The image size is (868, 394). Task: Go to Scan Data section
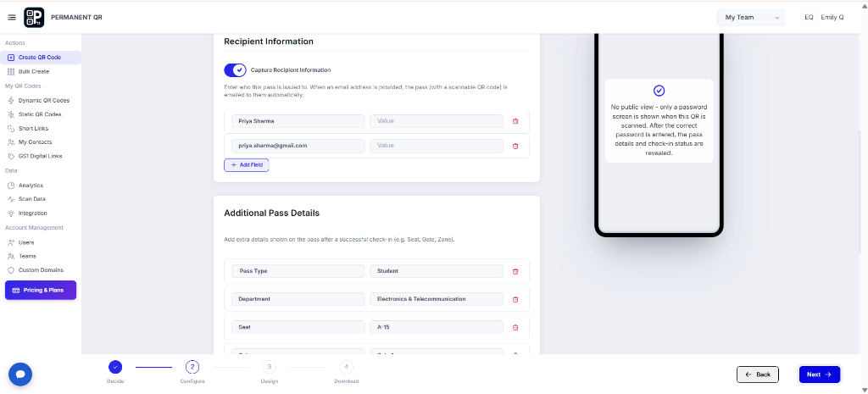[x=32, y=199]
